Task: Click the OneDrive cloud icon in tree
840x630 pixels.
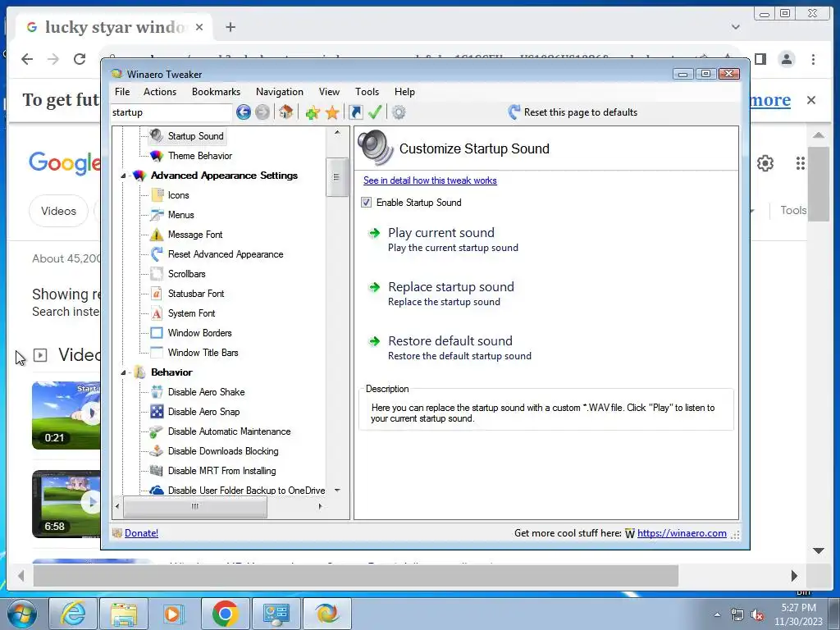Action: 157,491
